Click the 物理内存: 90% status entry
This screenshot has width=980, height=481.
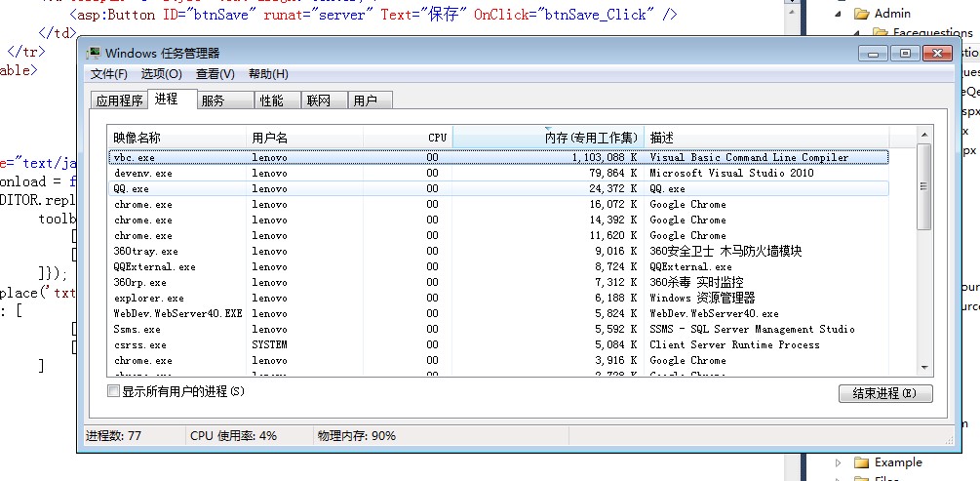point(357,436)
